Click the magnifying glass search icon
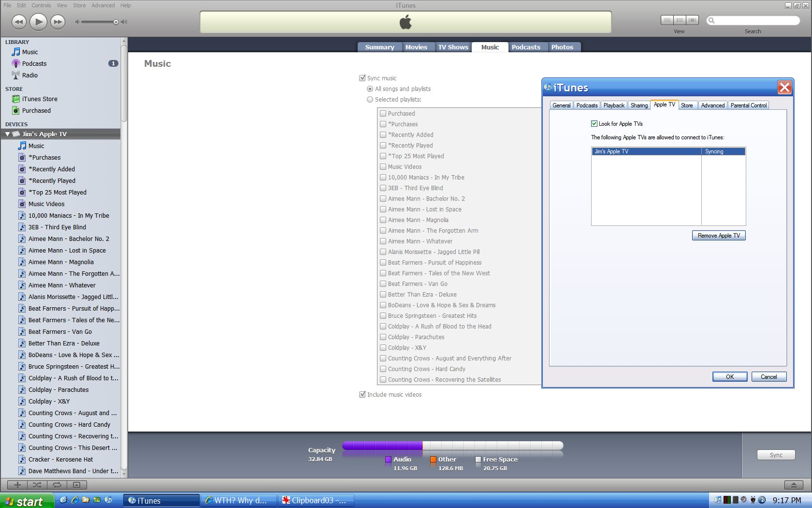Screen dimensions: 812x508 tap(711, 20)
